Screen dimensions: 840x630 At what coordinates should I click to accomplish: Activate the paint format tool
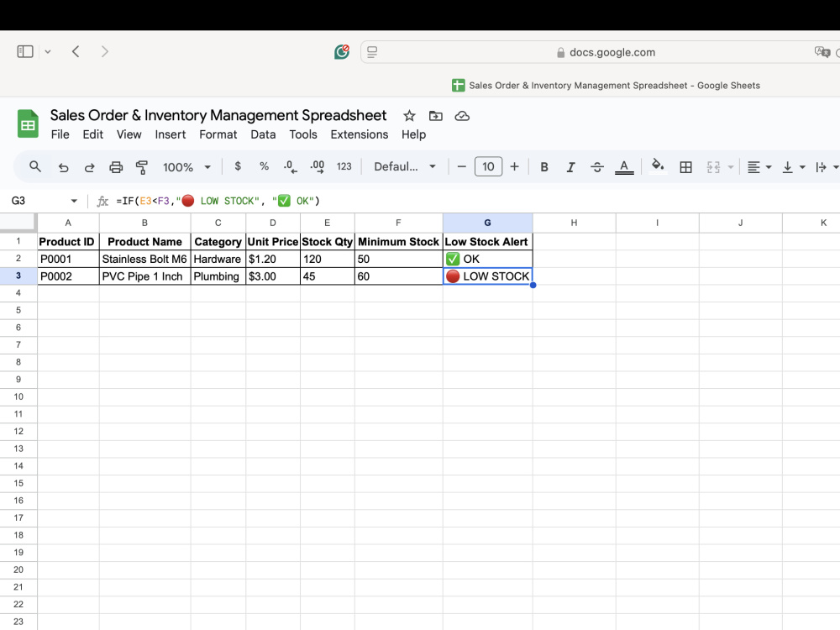tap(141, 167)
